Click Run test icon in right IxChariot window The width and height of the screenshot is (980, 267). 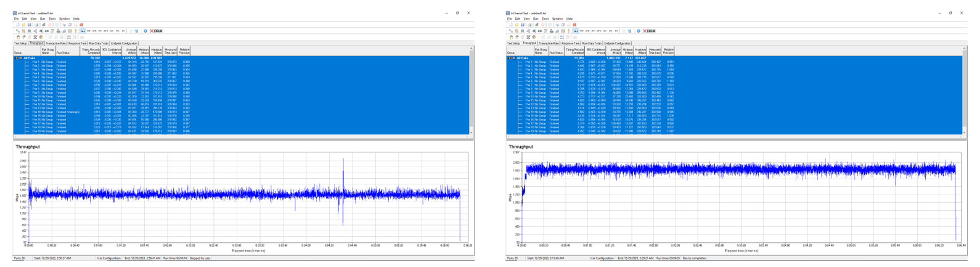click(537, 25)
